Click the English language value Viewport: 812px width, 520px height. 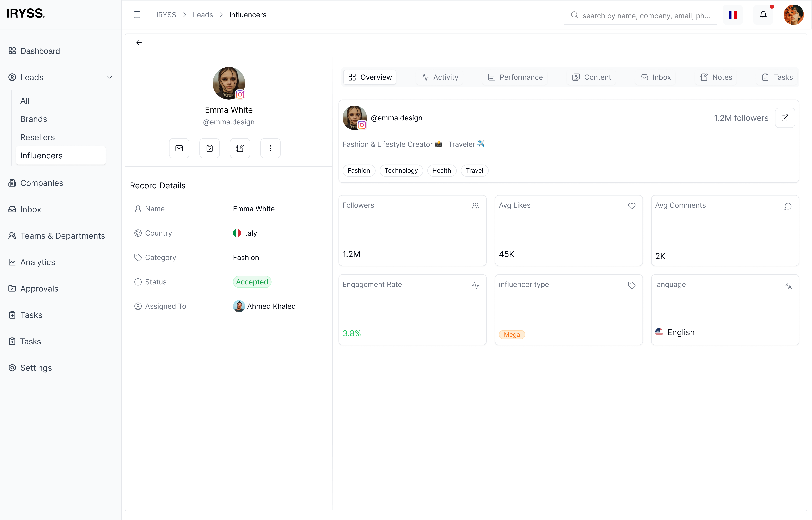[x=675, y=332]
